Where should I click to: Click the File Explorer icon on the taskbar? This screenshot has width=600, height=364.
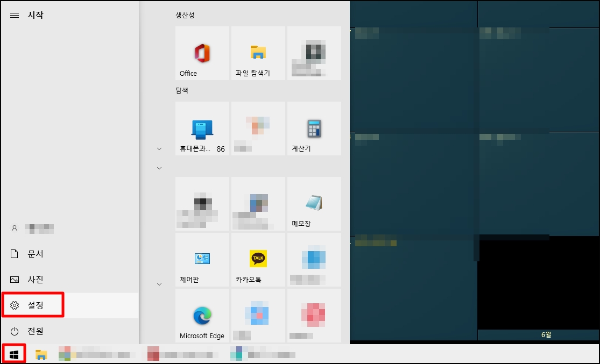point(40,354)
